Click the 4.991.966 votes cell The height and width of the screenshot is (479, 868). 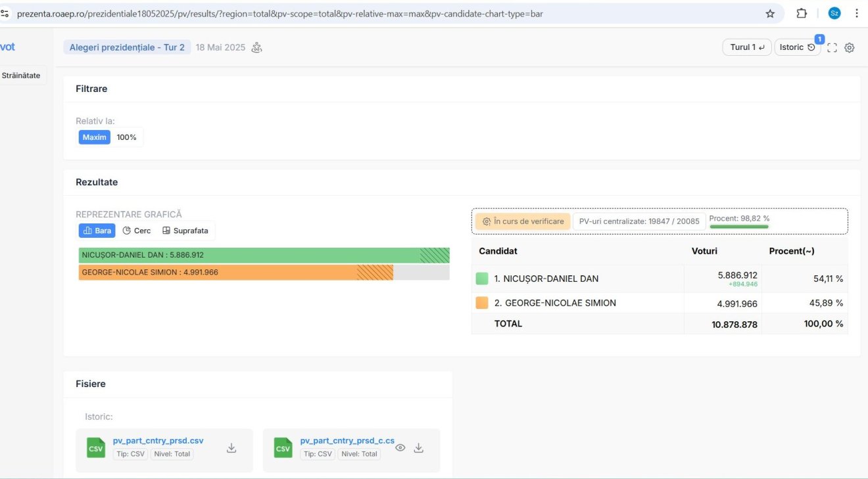[737, 304]
